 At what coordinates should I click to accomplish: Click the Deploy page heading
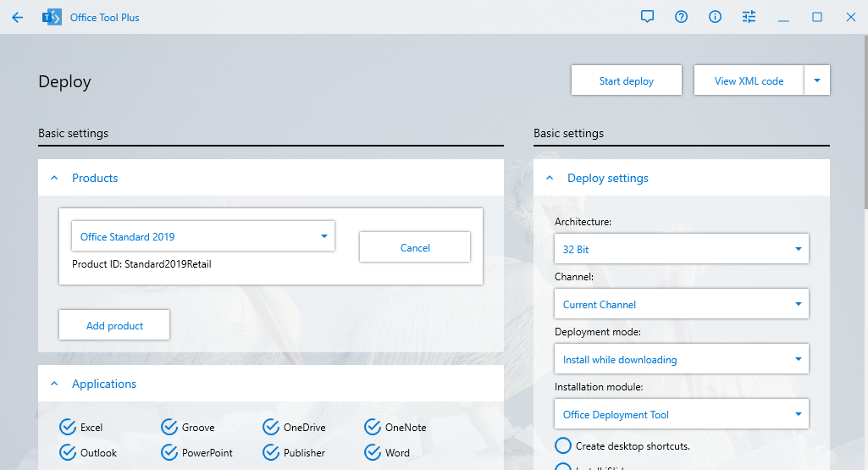pyautogui.click(x=64, y=82)
